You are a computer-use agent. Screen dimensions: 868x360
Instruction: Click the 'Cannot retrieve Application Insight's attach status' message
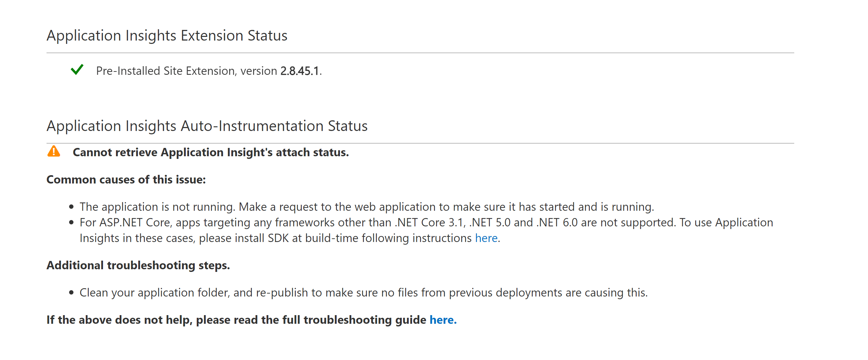pyautogui.click(x=211, y=152)
